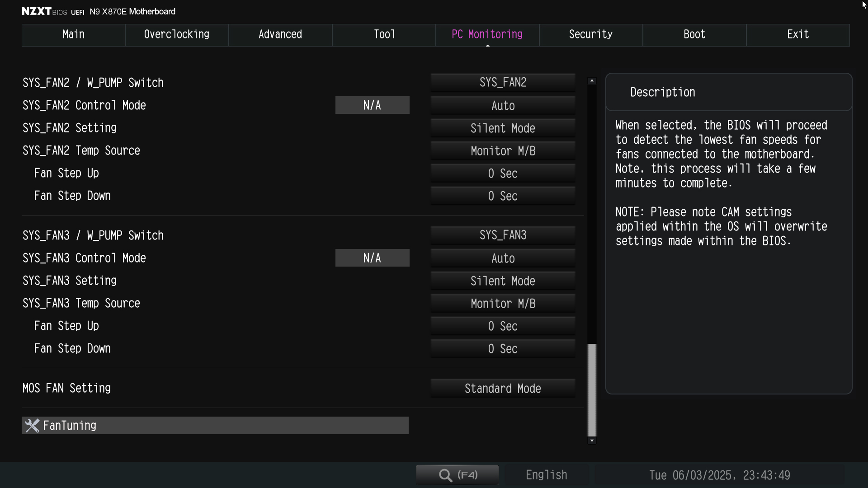The height and width of the screenshot is (488, 868).
Task: Click the FanTuning wrench icon
Action: 32,426
